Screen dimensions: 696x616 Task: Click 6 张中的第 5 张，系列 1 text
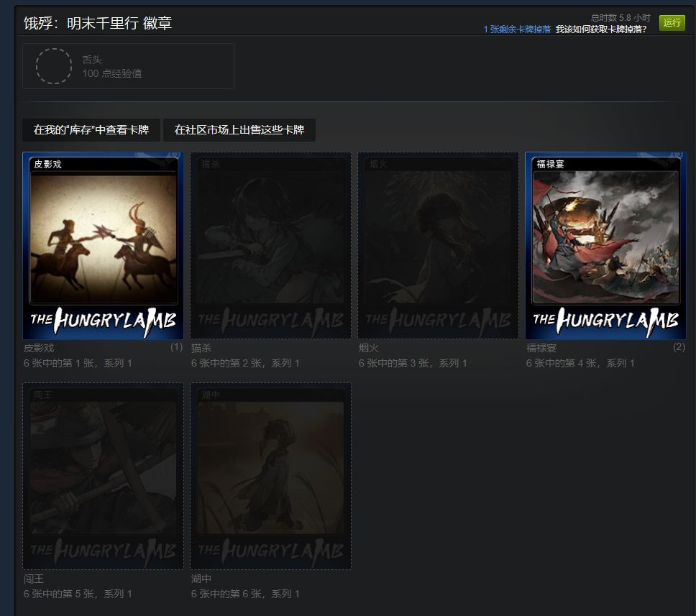tap(78, 594)
